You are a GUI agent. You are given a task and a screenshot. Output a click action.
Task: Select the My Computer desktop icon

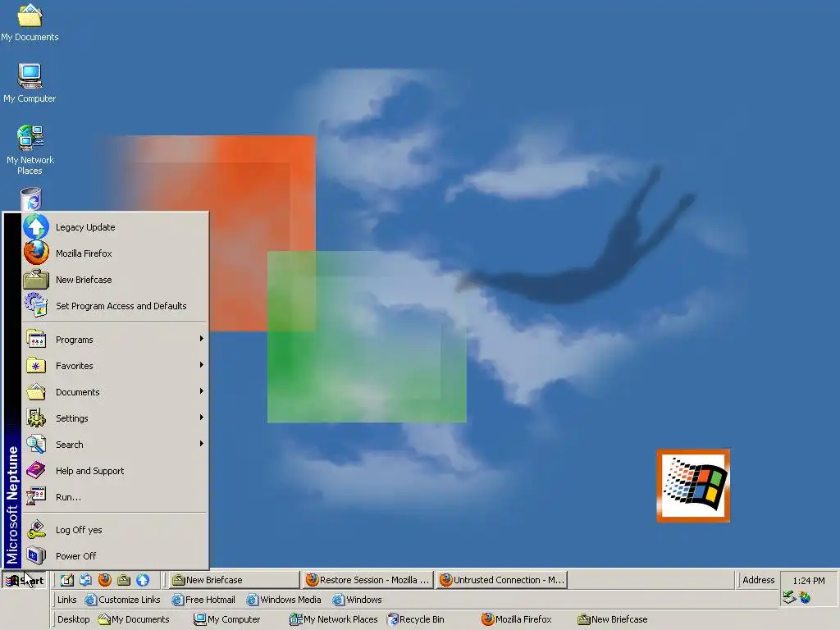point(30,84)
